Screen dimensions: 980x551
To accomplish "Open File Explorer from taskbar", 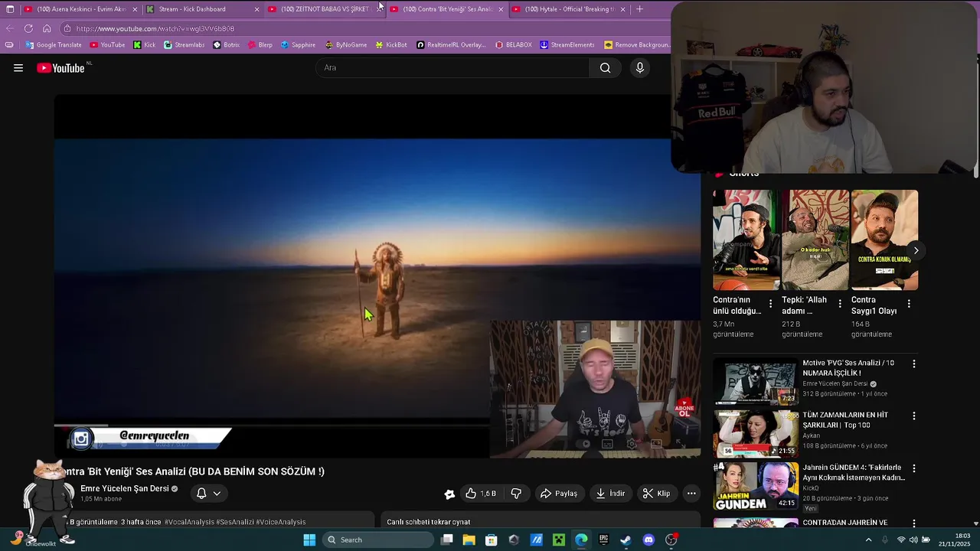I will 469,540.
